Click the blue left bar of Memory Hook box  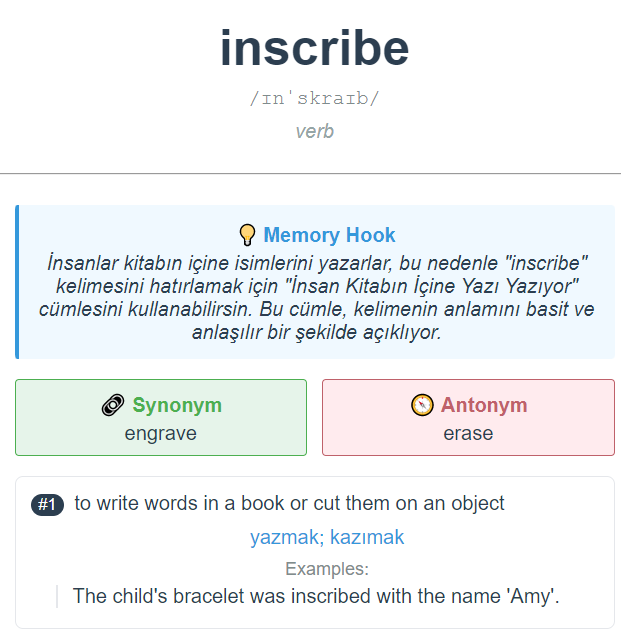coord(17,282)
